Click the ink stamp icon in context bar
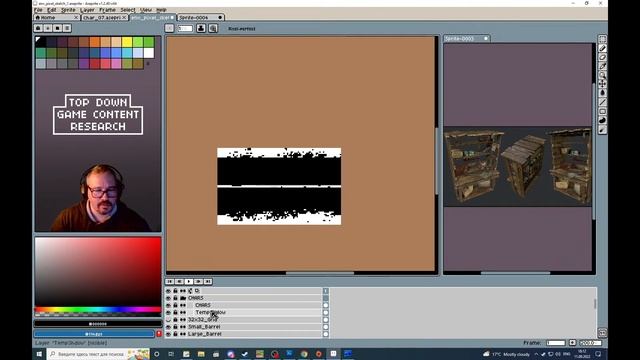Viewport: 640px width, 360px height. coord(201,28)
